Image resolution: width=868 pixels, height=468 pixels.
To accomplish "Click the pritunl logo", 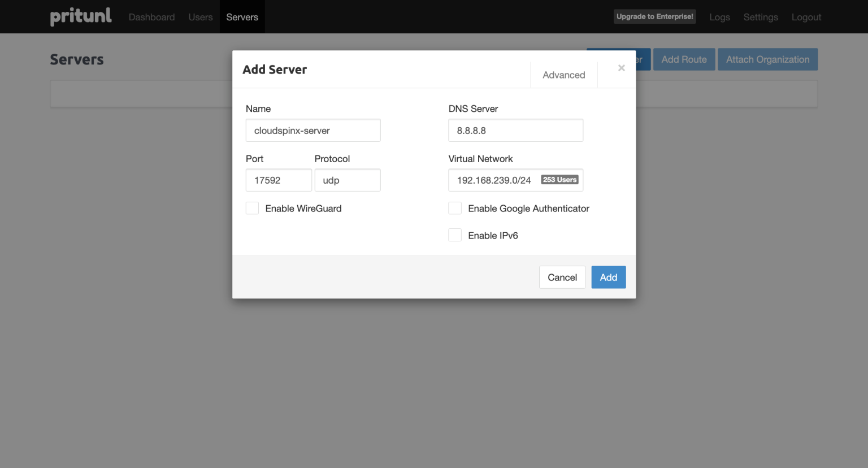I will [81, 16].
